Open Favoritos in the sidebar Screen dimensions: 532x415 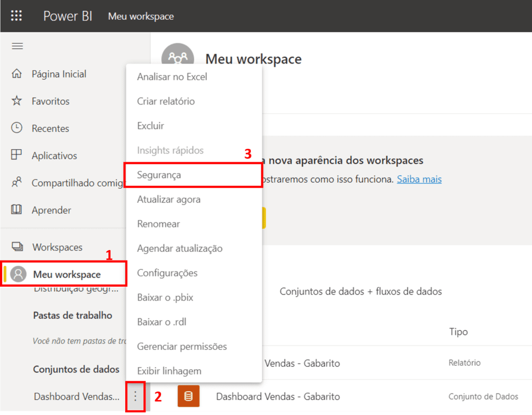click(50, 101)
